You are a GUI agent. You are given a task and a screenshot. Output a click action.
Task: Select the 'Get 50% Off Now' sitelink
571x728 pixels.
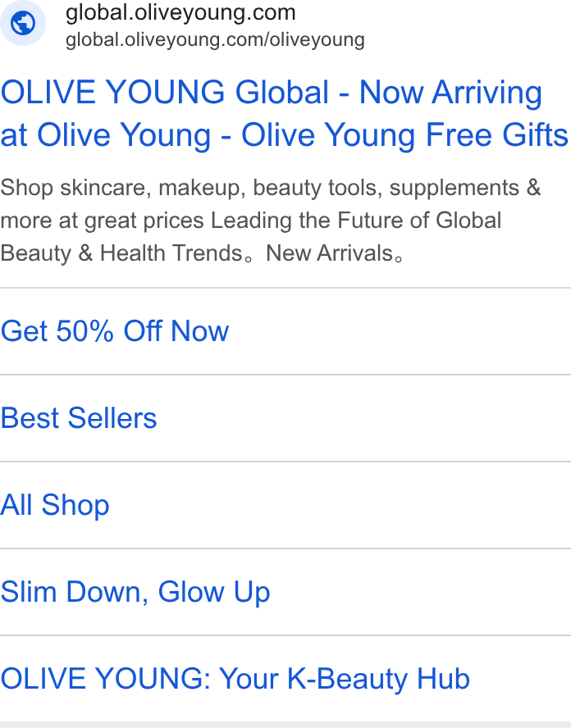(x=115, y=331)
